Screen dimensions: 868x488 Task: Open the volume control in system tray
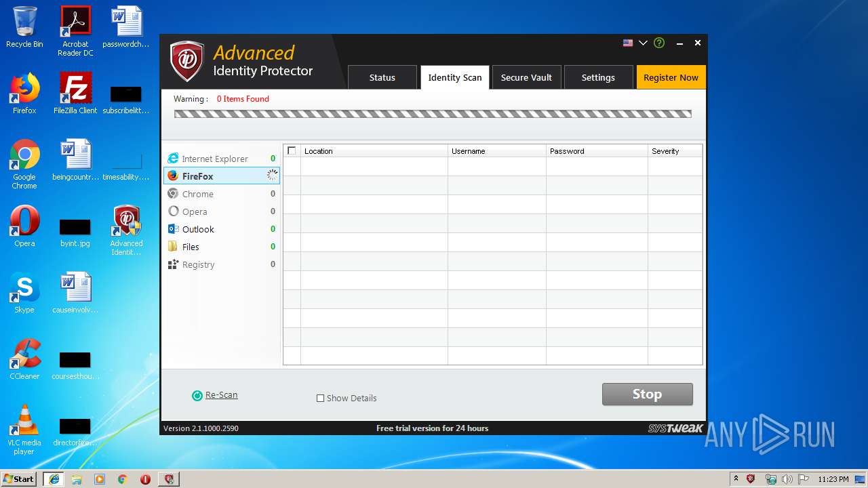pos(787,479)
